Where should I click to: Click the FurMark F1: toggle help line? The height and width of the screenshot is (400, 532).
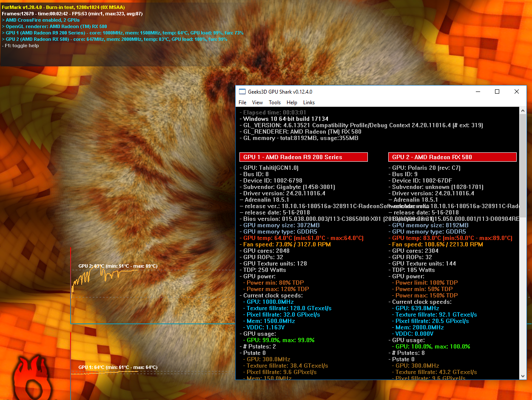pyautogui.click(x=20, y=46)
